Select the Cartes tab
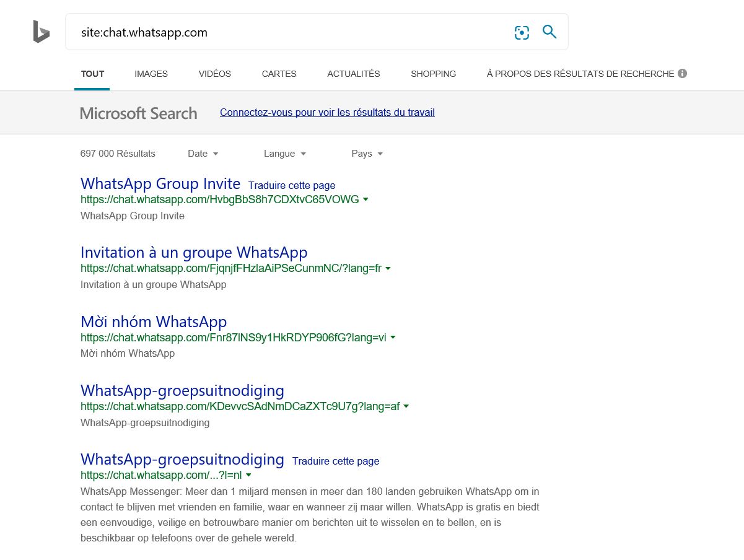This screenshot has width=744, height=560. (x=279, y=74)
